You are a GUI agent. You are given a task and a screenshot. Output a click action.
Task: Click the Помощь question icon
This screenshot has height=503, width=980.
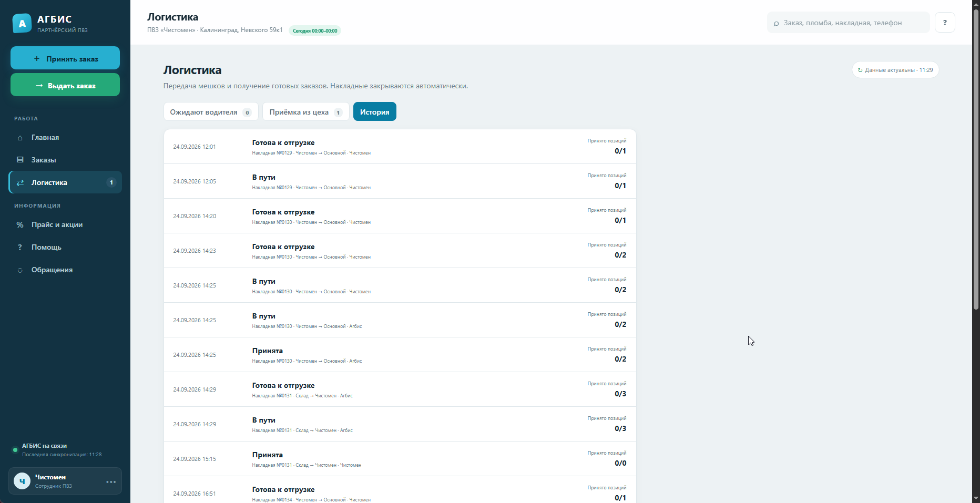click(20, 247)
